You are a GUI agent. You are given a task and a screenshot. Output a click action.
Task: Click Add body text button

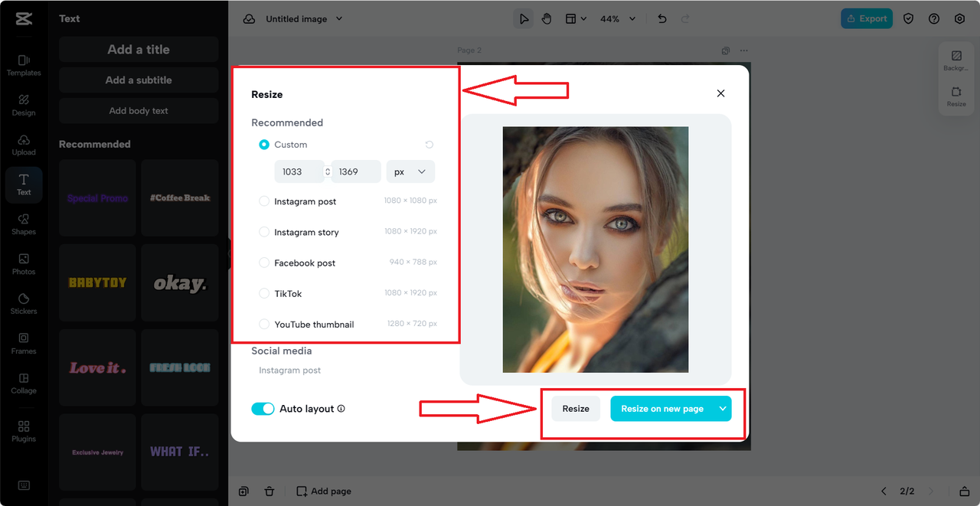coord(139,111)
